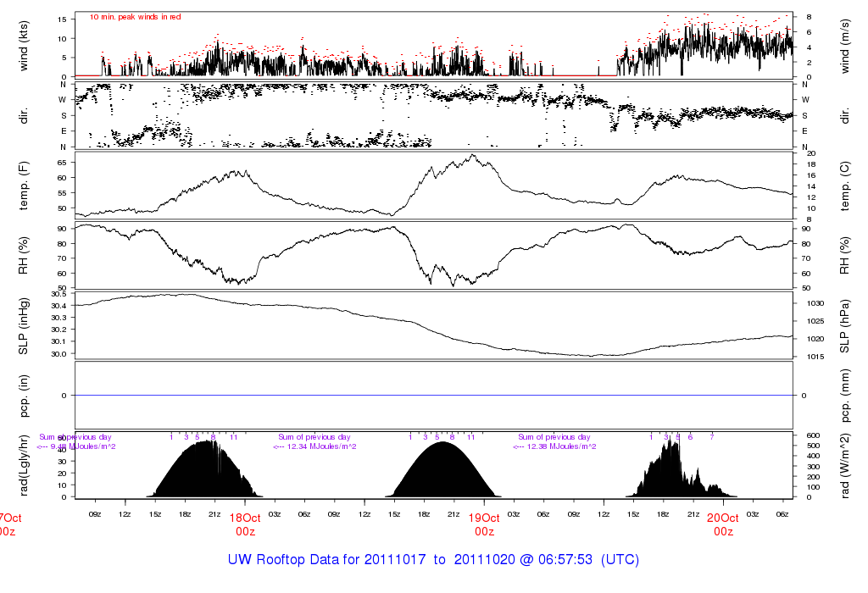
Task: Click the '19Oct 00z' date label
Action: [484, 524]
